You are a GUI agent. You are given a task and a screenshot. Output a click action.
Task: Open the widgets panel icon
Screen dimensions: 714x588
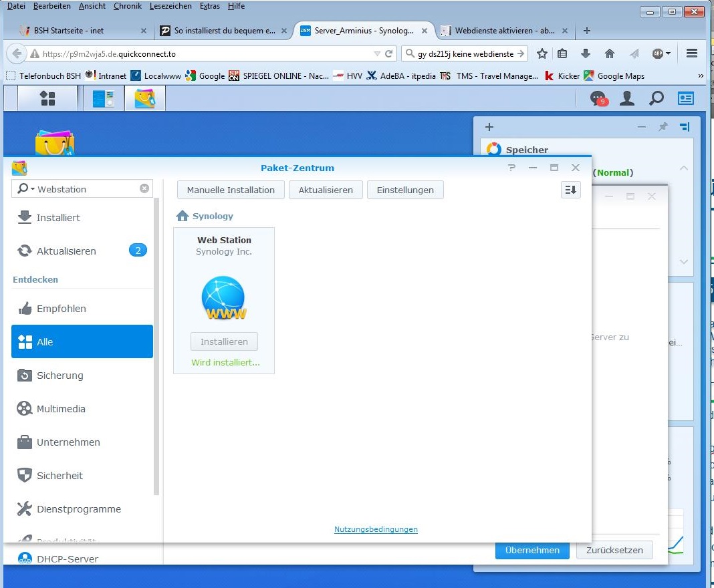tap(686, 99)
